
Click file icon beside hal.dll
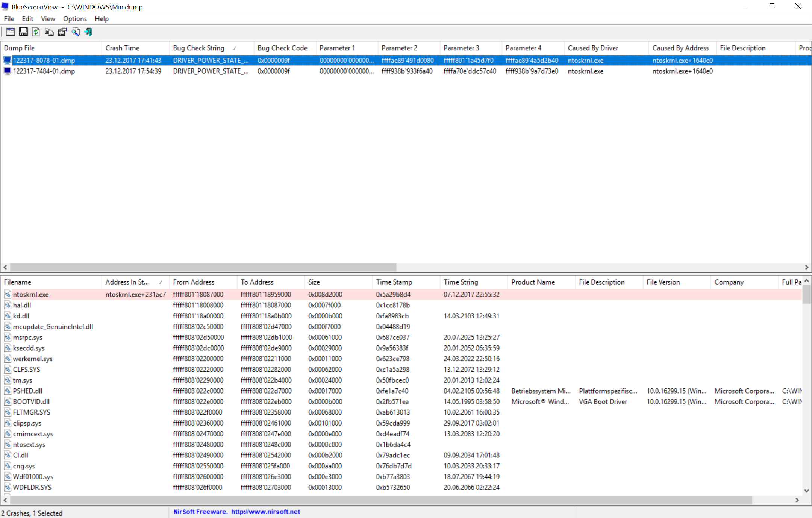[x=8, y=305]
